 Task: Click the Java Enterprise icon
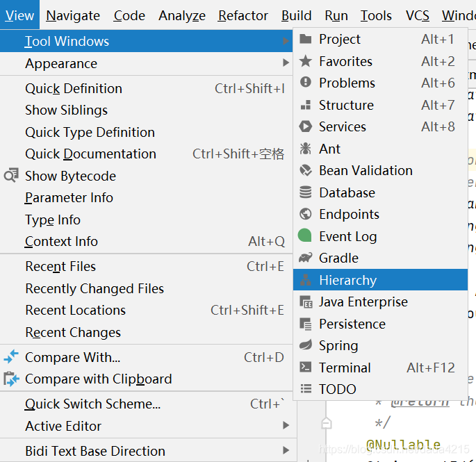[306, 302]
